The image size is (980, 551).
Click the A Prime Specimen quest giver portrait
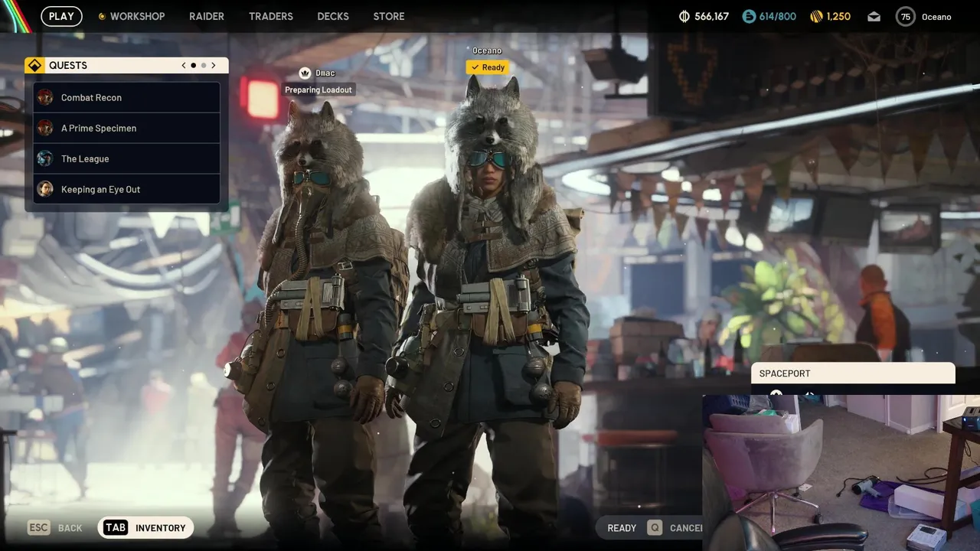click(x=45, y=128)
